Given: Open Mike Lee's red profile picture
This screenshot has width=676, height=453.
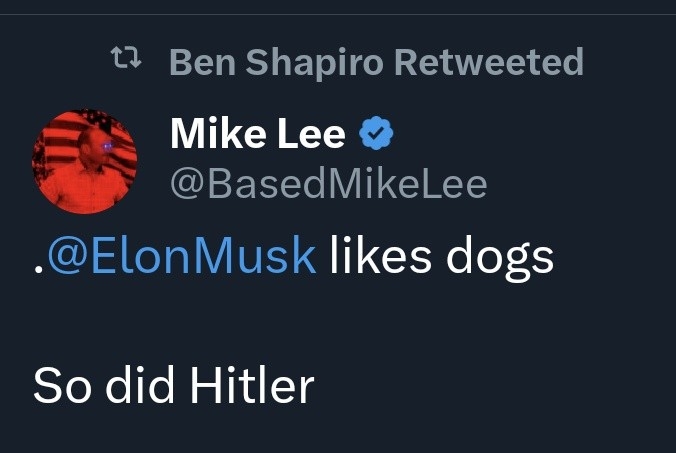Looking at the screenshot, I should pyautogui.click(x=84, y=161).
